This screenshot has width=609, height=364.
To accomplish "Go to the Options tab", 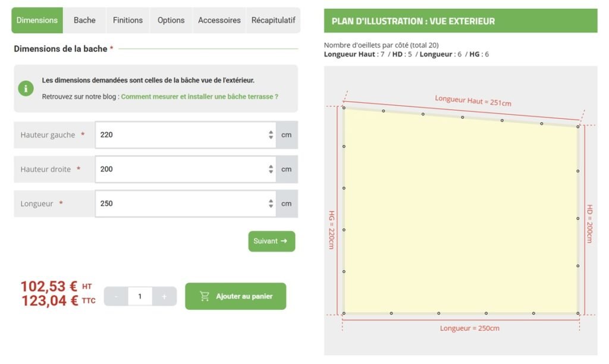I will click(x=171, y=20).
